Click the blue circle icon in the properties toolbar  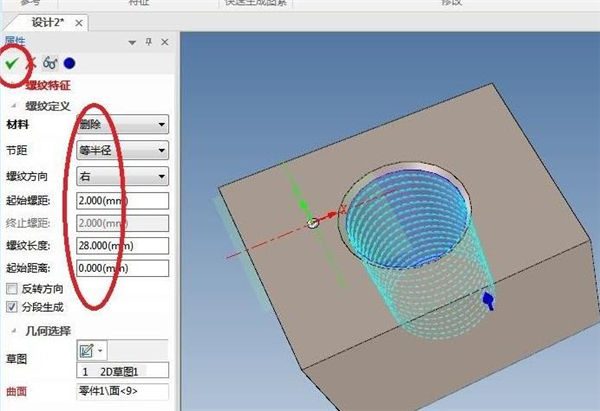[69, 63]
